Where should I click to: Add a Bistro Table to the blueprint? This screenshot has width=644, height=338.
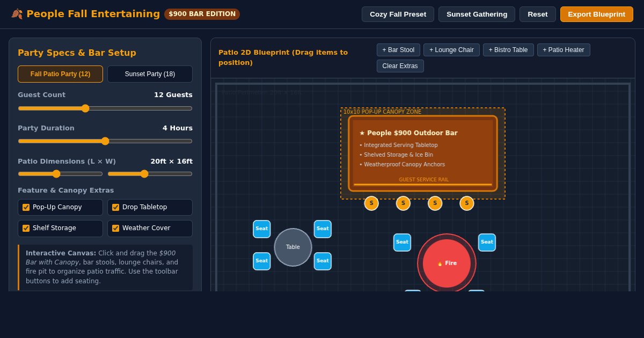tap(508, 50)
